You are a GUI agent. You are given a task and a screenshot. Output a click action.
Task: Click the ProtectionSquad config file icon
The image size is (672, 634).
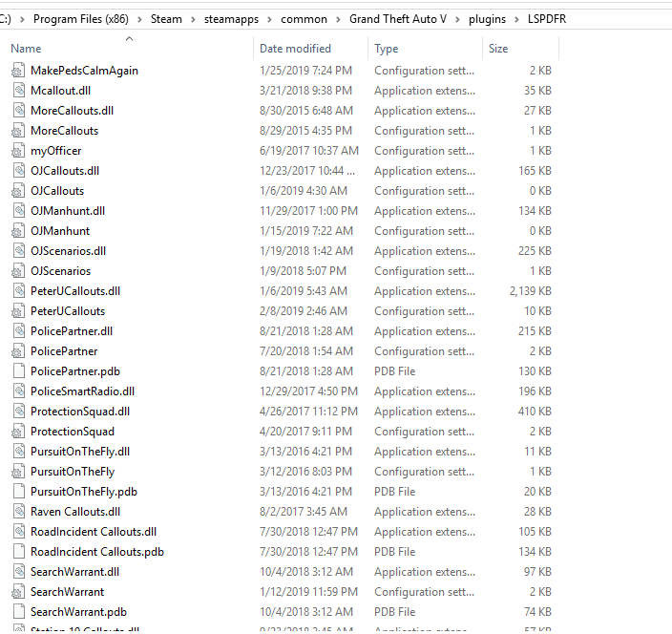[x=18, y=432]
